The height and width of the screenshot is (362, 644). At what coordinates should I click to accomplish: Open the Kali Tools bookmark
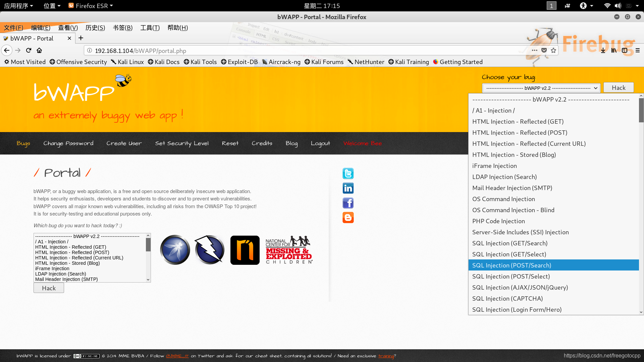(x=200, y=62)
